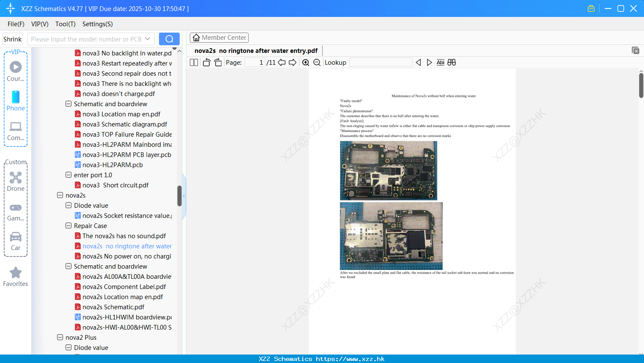Click the second motherboard photo
The width and height of the screenshot is (644, 363).
click(391, 236)
